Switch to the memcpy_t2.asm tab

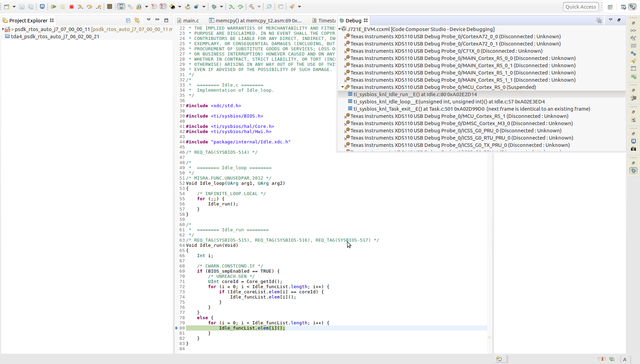point(255,20)
